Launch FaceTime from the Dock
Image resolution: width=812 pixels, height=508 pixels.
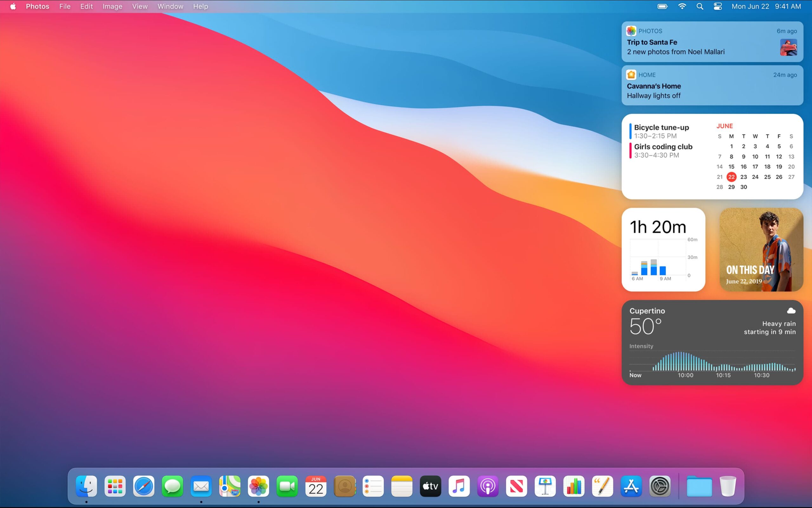pyautogui.click(x=287, y=486)
